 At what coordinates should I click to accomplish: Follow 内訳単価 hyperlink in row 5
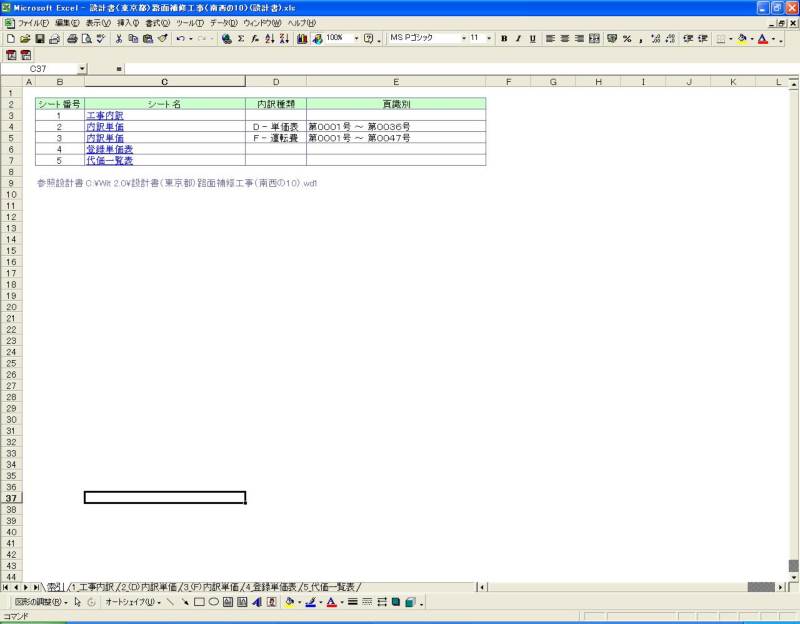(105, 138)
